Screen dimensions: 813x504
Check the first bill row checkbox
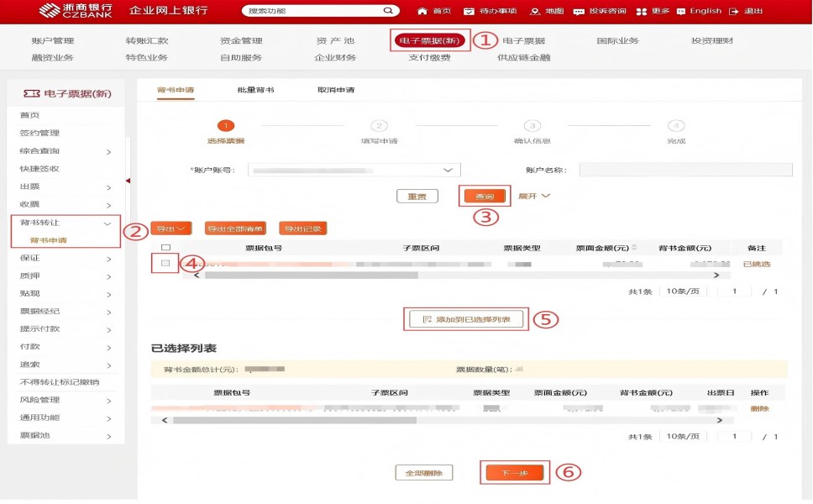[x=165, y=264]
